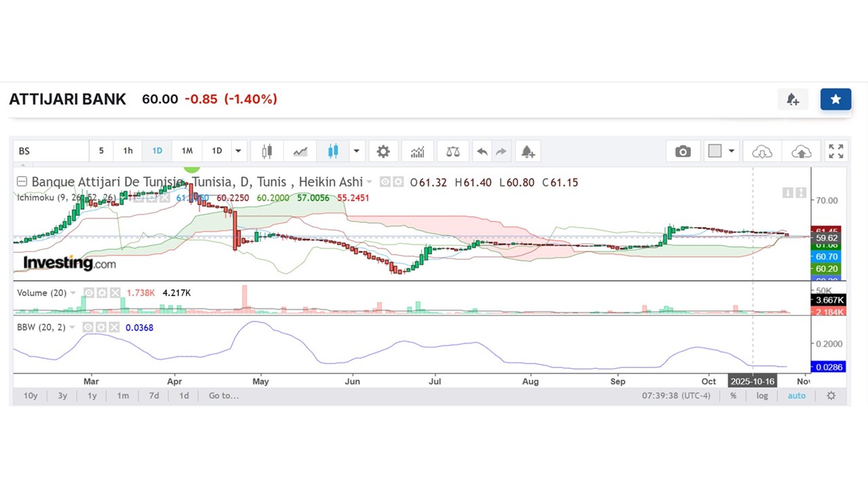Screen dimensions: 868x488
Task: Enter fullscreen chart mode
Action: tap(836, 151)
